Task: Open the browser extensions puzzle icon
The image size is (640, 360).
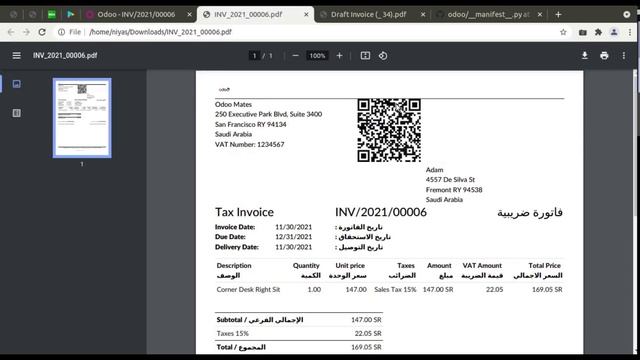Action: tap(598, 32)
